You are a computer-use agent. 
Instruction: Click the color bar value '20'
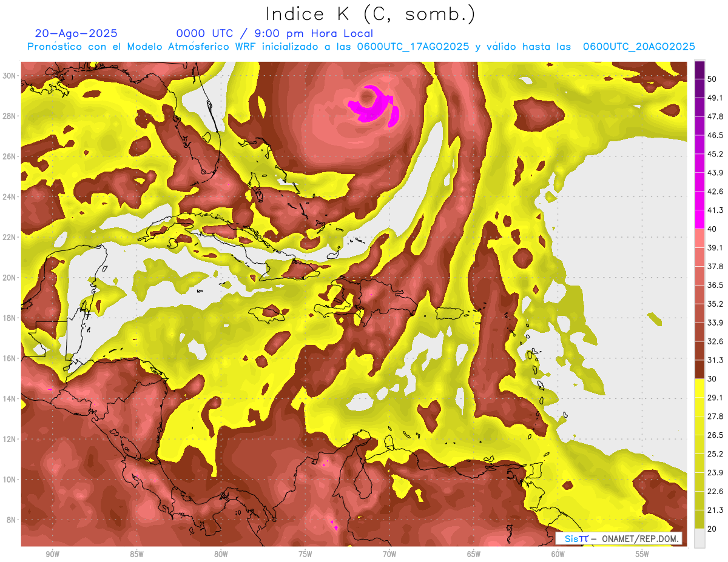[712, 529]
